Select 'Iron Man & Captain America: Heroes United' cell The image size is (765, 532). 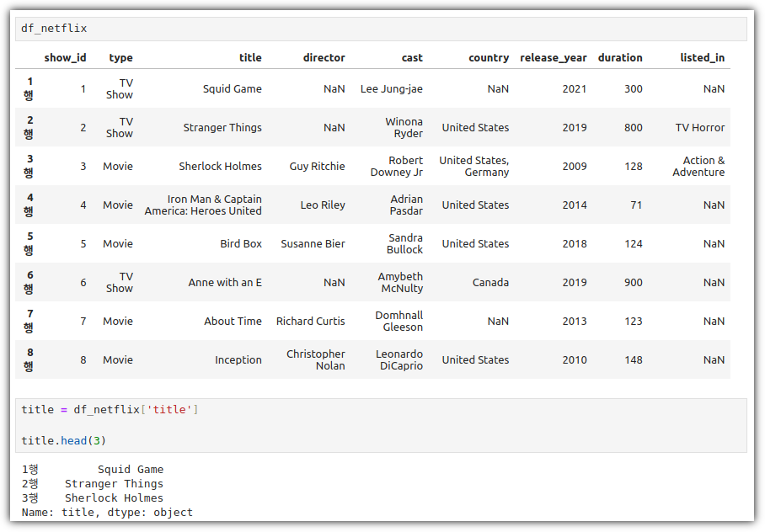(203, 205)
